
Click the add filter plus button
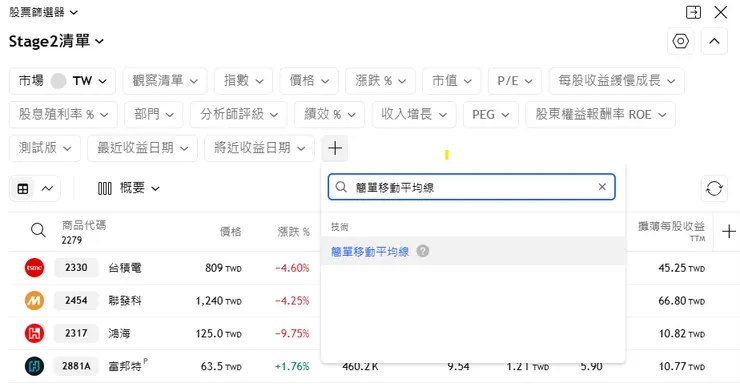(x=335, y=148)
